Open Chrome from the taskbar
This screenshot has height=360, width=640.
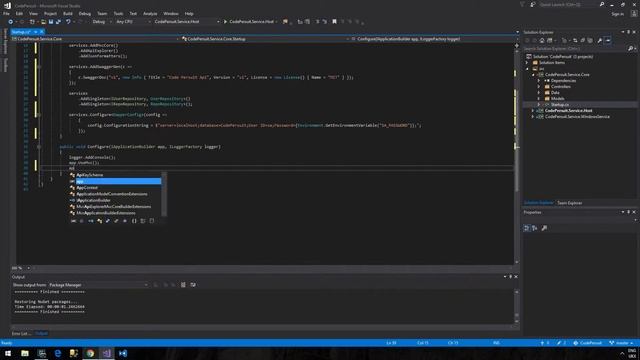pyautogui.click(x=90, y=353)
